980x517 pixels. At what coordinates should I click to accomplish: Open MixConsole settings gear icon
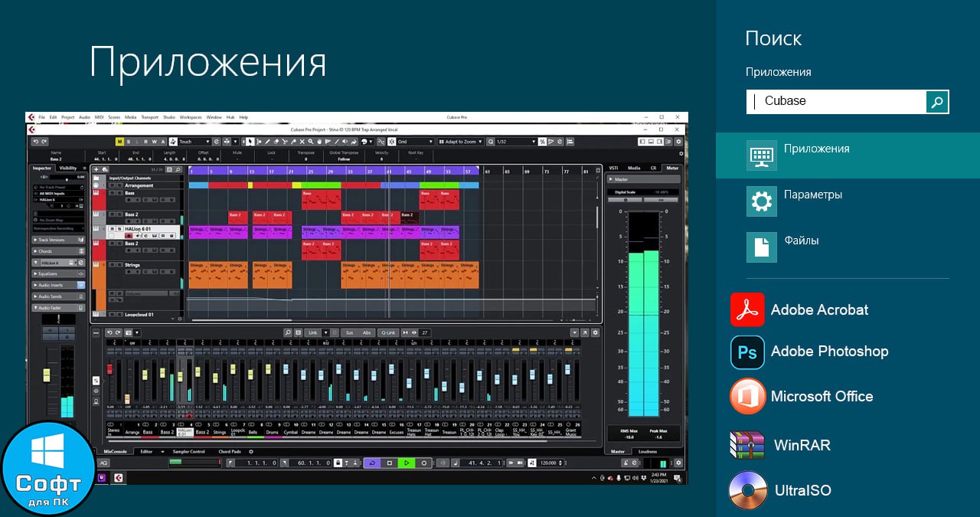click(x=596, y=333)
